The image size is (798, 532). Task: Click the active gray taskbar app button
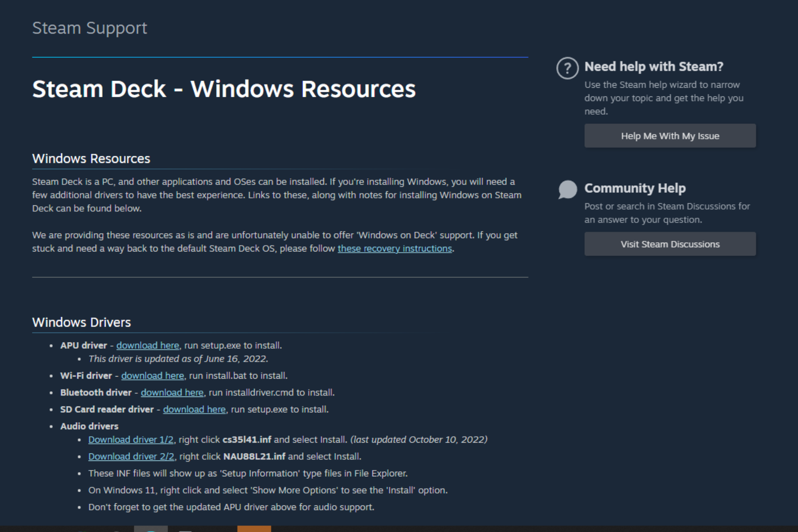coord(150,529)
